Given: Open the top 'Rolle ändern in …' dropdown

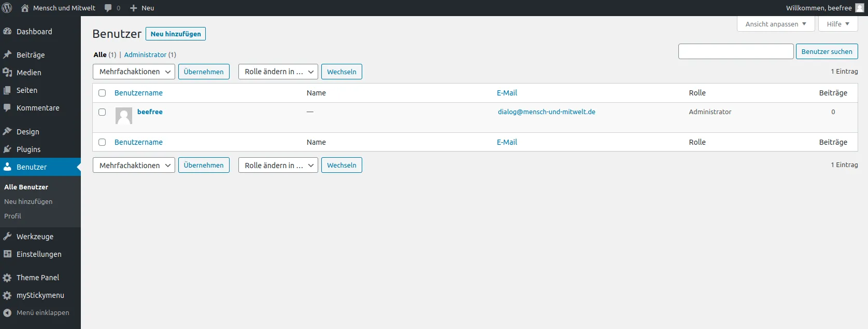Looking at the screenshot, I should (278, 72).
